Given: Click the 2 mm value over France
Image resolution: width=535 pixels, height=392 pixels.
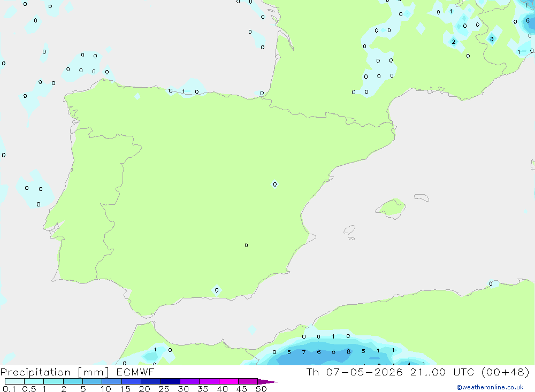Looking at the screenshot, I should tap(454, 42).
